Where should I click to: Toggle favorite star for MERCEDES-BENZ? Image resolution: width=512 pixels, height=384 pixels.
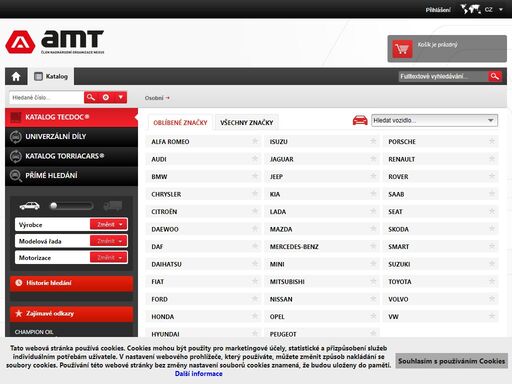[x=373, y=246]
